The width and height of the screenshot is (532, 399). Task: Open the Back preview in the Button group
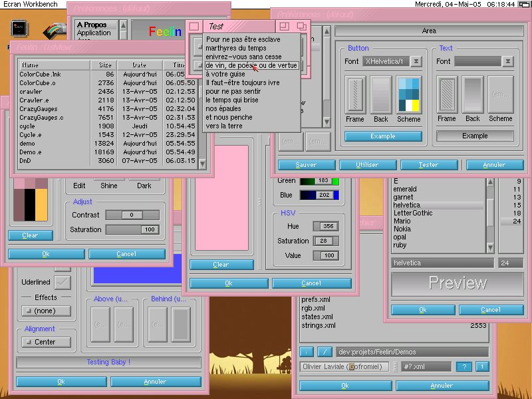pos(381,94)
